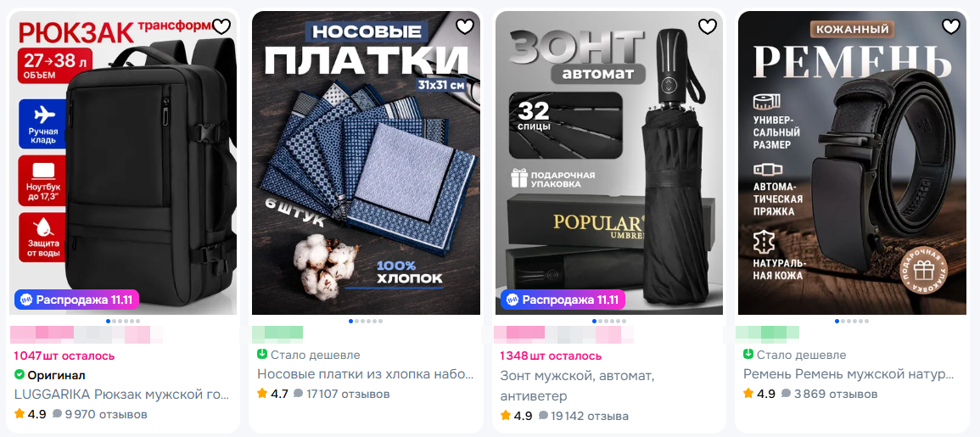Click the green Оригинал checkmark badge
The image size is (980, 437).
point(19,375)
